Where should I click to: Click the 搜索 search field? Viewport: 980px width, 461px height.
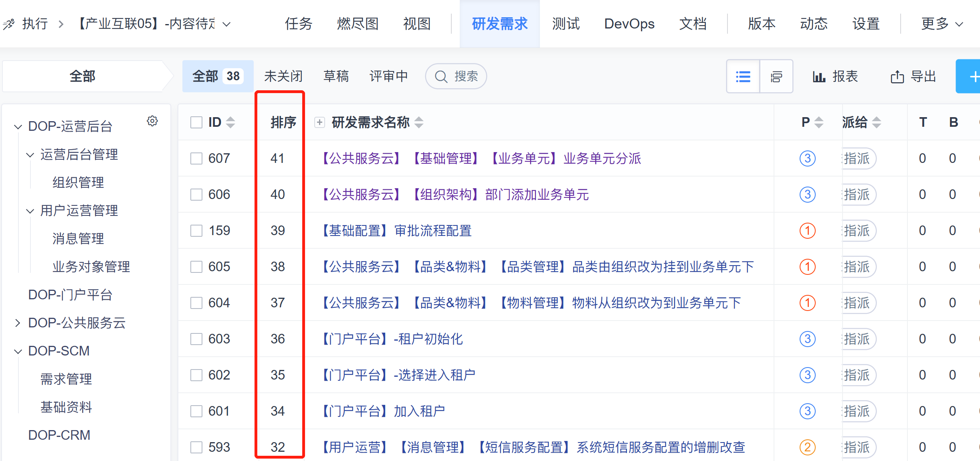click(456, 76)
